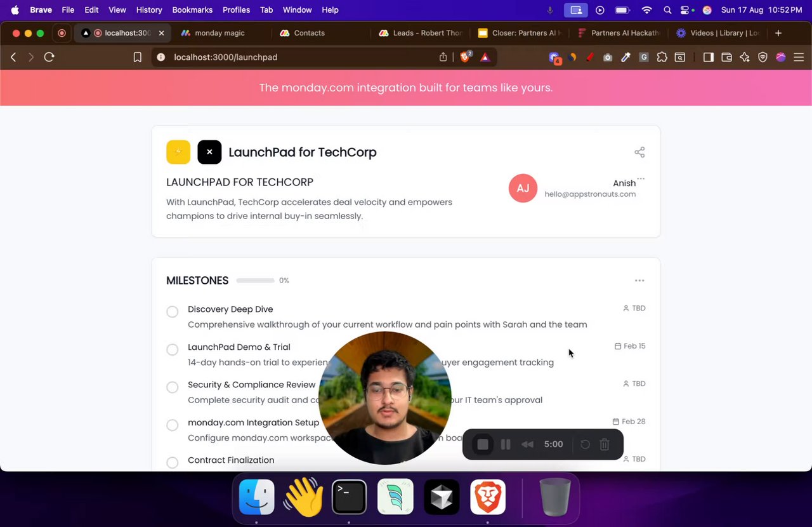Switch to the Videos | Library tab
Screen dimensions: 812x527
point(718,33)
